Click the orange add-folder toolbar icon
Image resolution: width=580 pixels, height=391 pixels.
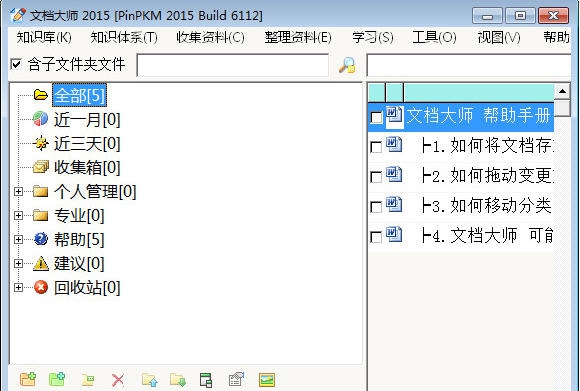click(x=28, y=380)
